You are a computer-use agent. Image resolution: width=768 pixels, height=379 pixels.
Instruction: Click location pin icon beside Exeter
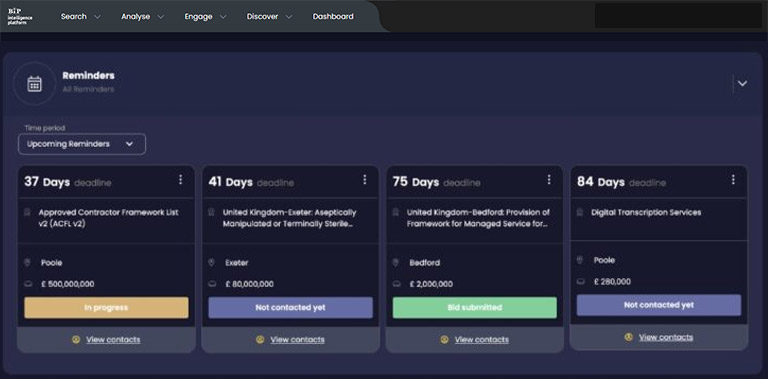click(x=212, y=262)
